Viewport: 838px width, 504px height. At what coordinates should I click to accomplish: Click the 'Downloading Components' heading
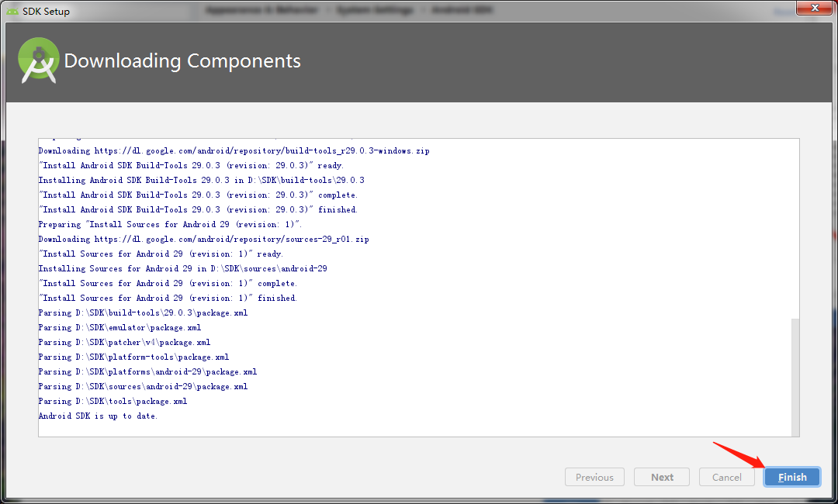(182, 60)
